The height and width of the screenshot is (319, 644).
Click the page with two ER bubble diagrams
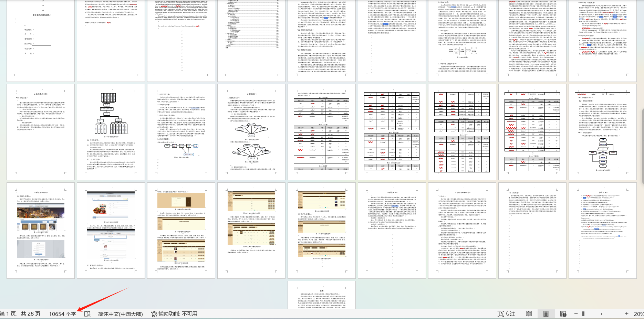pos(251,132)
